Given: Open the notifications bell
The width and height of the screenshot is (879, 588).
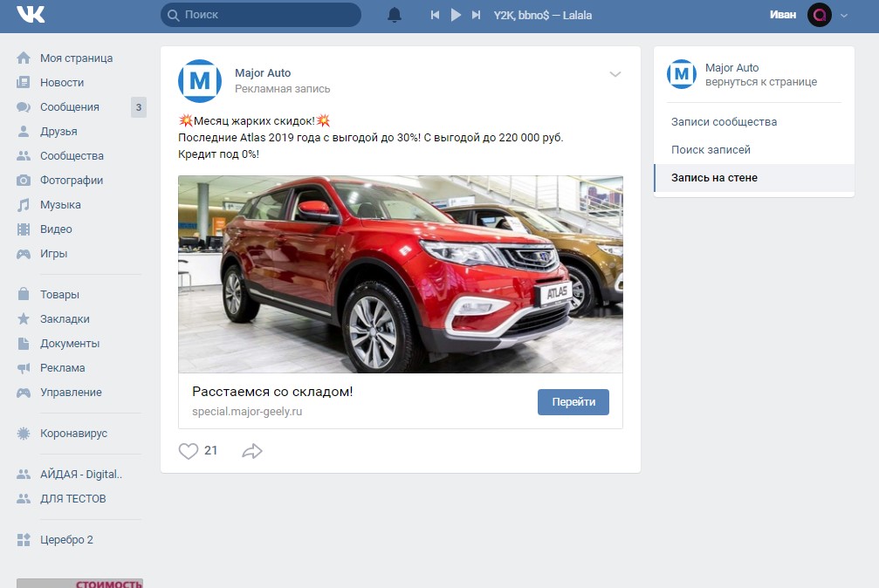Looking at the screenshot, I should (395, 15).
